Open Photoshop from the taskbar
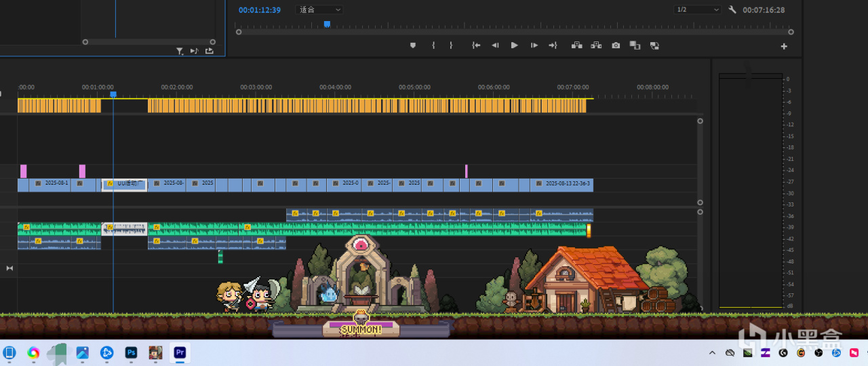Screen dimensions: 868x366 pyautogui.click(x=132, y=352)
